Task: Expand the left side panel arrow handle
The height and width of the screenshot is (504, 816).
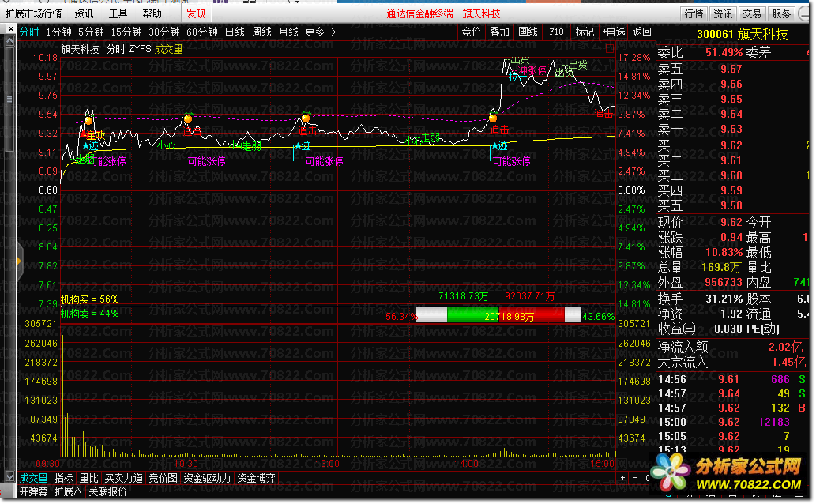Action: point(19,261)
